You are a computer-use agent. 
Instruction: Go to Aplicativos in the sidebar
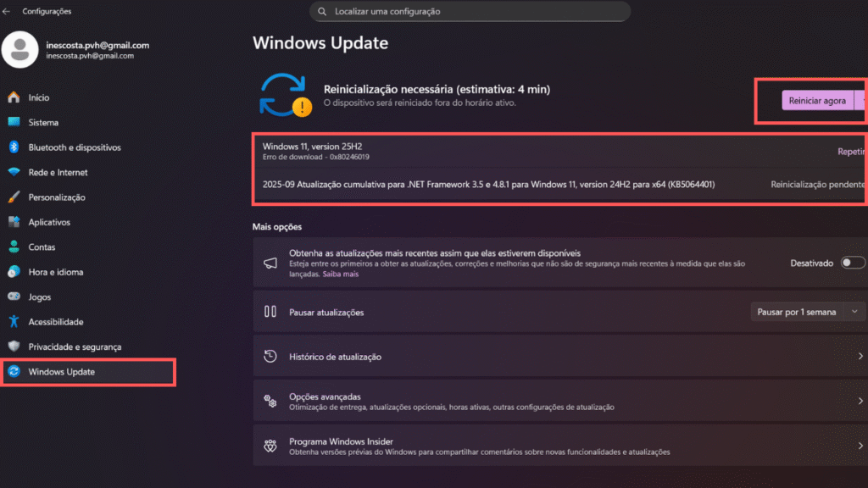point(49,223)
